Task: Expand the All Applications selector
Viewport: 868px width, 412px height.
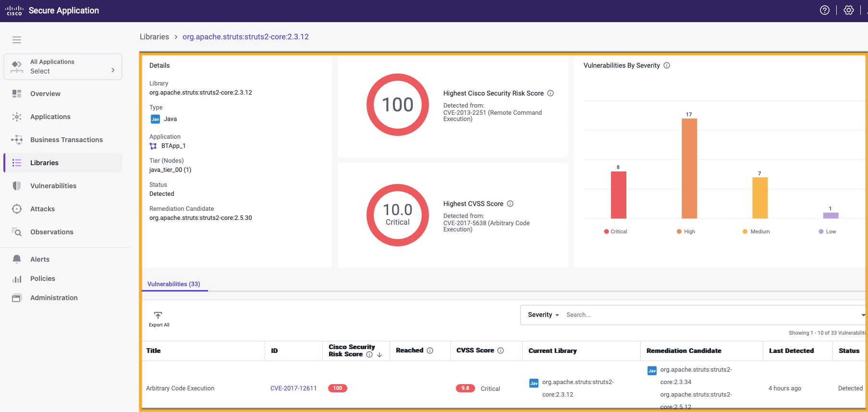Action: 63,66
